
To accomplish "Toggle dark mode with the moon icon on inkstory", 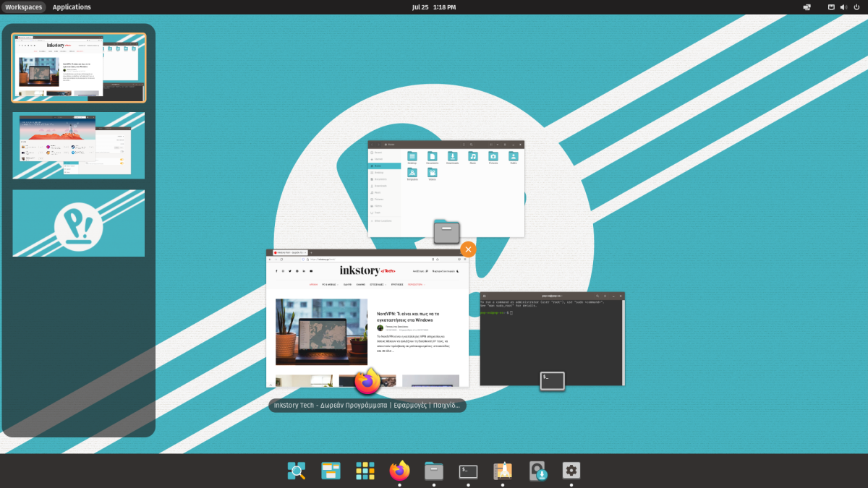I will (x=458, y=271).
